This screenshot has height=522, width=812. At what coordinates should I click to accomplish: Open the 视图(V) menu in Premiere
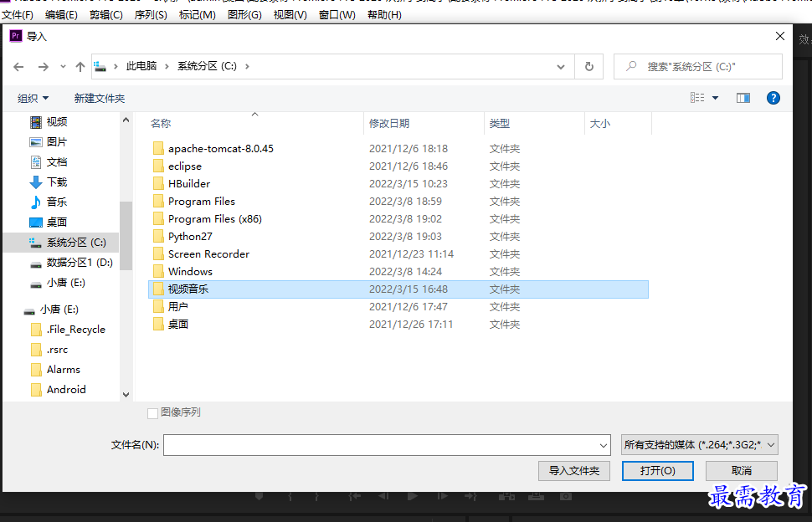(290, 15)
